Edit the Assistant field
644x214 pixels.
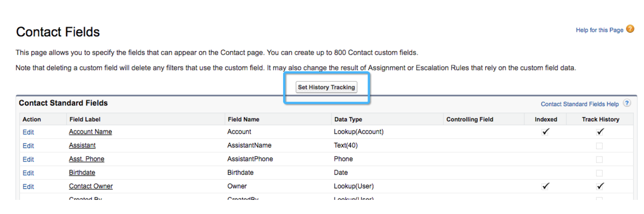28,146
